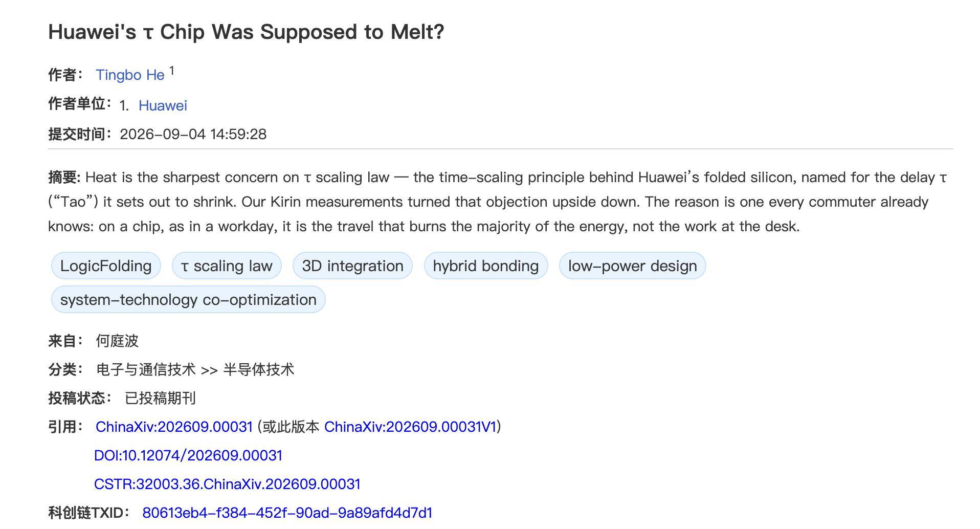Open the 科创链TXID hash link
Viewport: 980px width, 529px height.
click(x=287, y=513)
